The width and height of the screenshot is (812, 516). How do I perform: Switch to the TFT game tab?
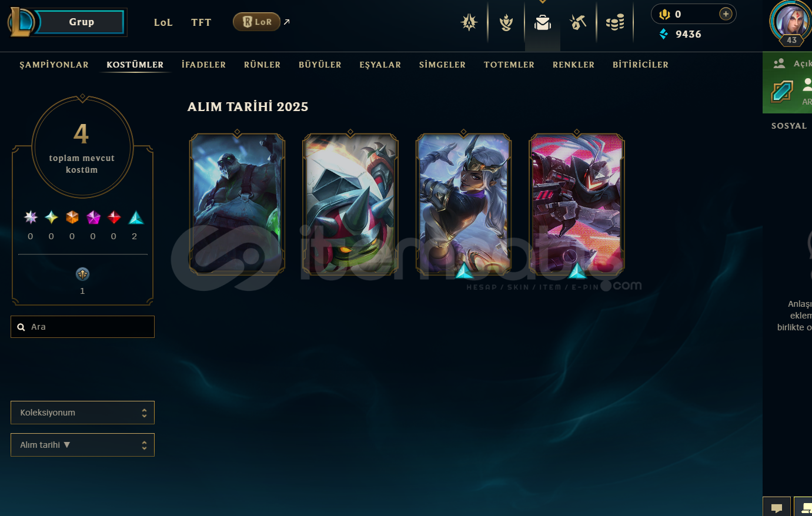[201, 22]
